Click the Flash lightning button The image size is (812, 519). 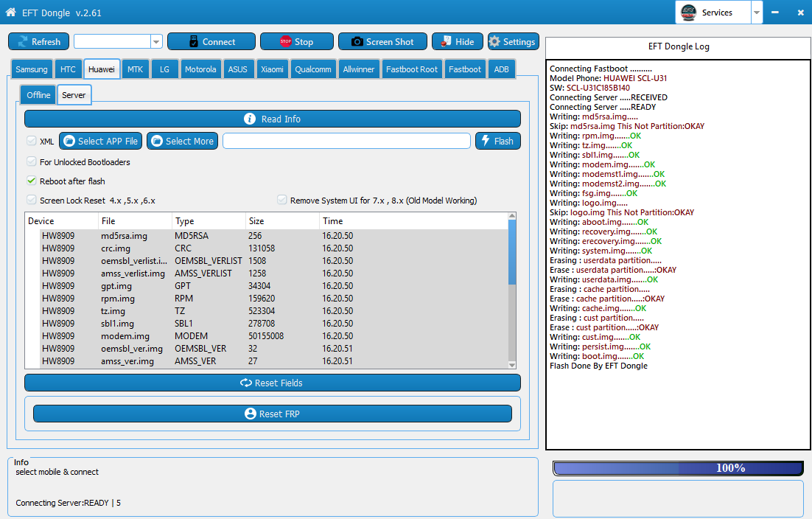point(497,141)
